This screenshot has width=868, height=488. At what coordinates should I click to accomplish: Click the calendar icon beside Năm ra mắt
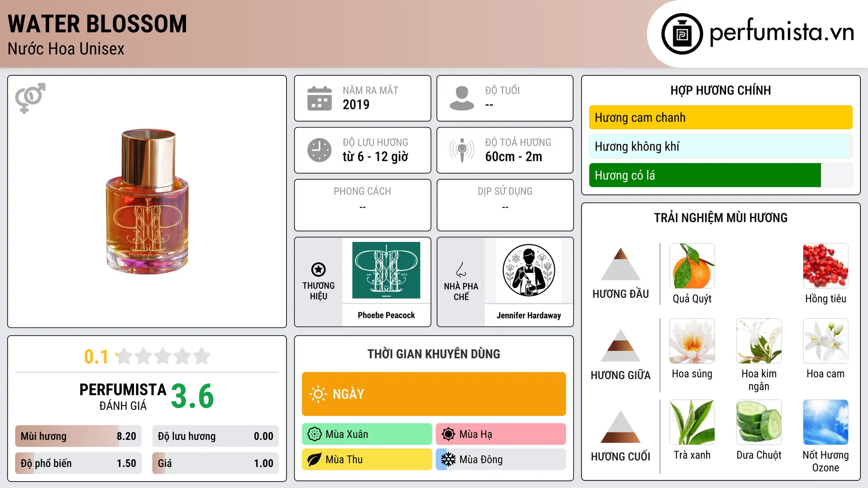coord(320,98)
